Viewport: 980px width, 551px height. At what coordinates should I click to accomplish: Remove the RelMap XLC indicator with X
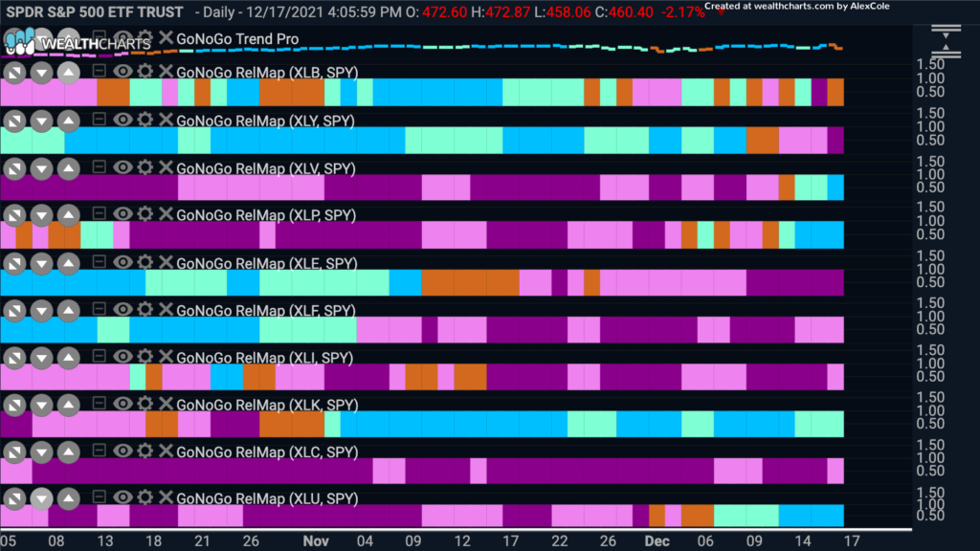[x=166, y=451]
